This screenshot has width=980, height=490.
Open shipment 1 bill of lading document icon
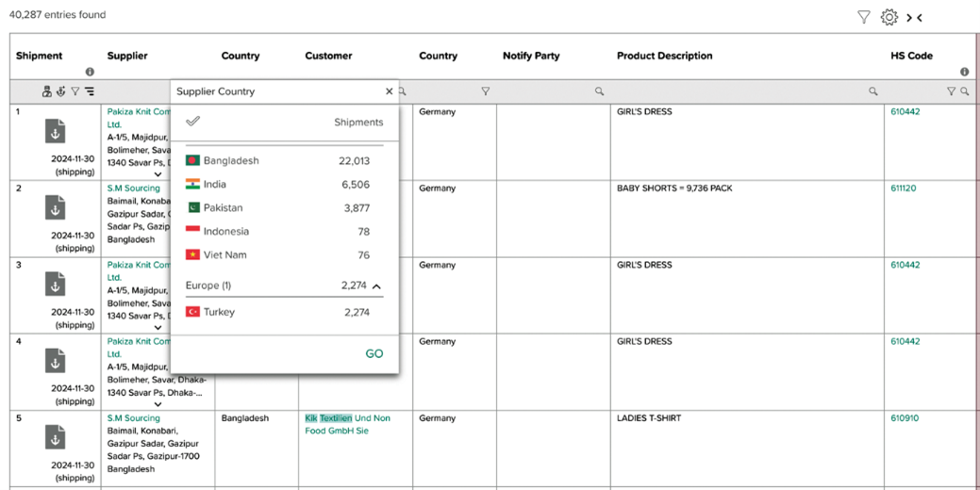(x=55, y=131)
